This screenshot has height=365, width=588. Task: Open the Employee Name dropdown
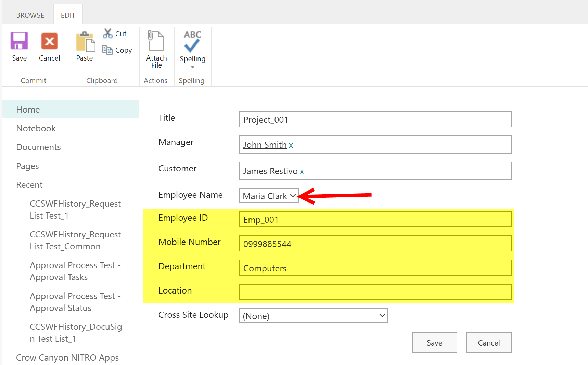pyautogui.click(x=269, y=196)
